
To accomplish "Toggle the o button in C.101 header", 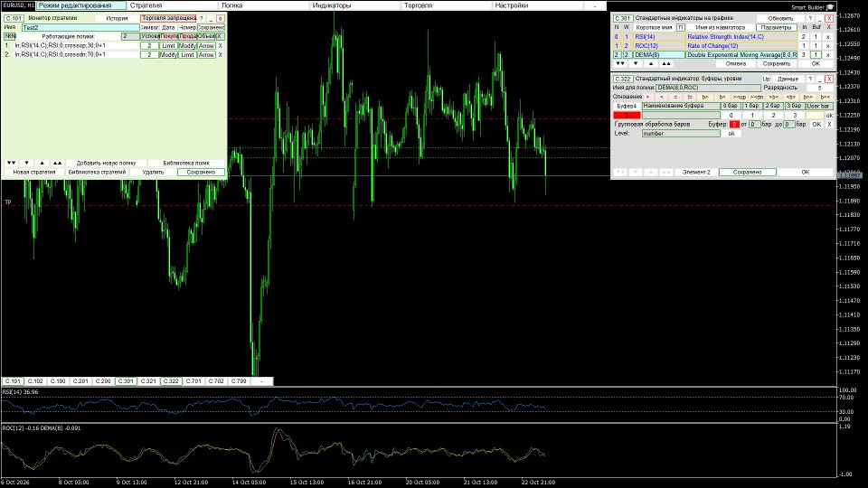I will coord(220,18).
